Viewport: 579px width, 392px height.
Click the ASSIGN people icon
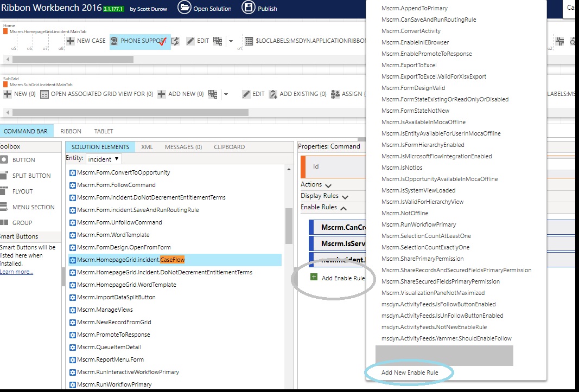click(x=335, y=93)
